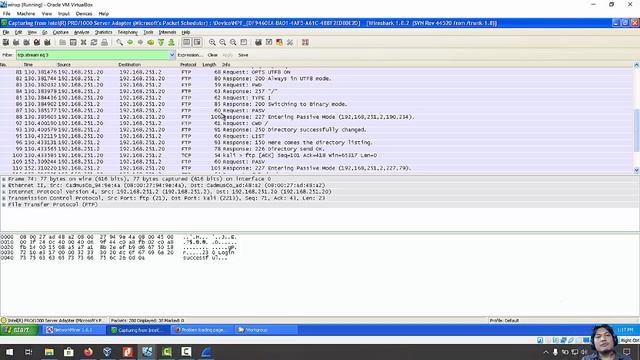Go forward in packet history arrow
The height and width of the screenshot is (360, 640).
[x=140, y=42]
